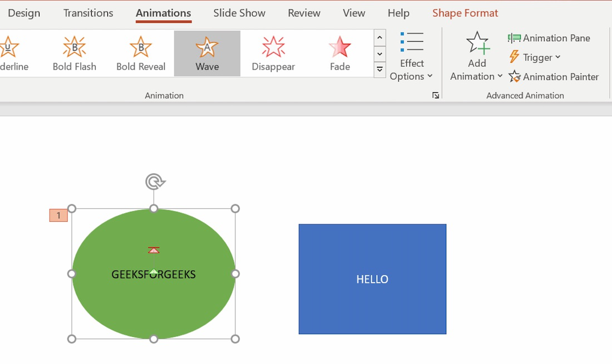This screenshot has width=612, height=364.
Task: Open the Add Animation dropdown
Action: (x=477, y=57)
